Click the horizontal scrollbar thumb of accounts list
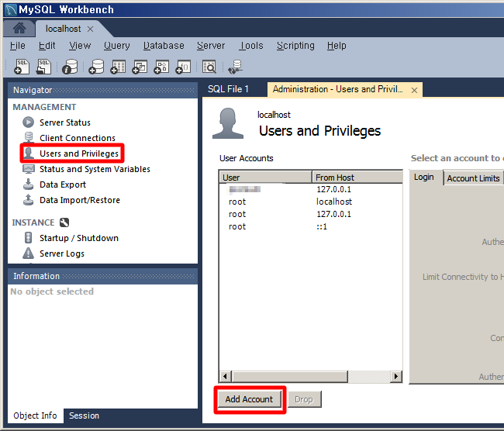This screenshot has width=504, height=431. tap(290, 376)
